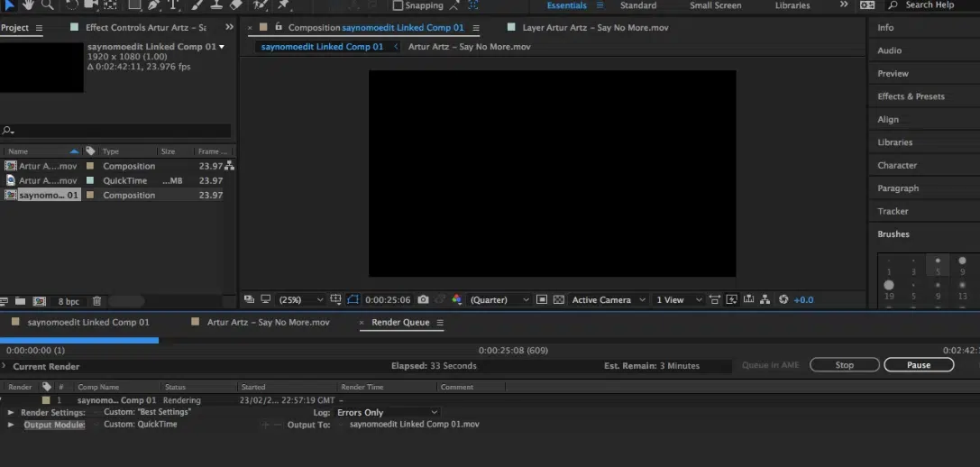Select the Hand tool in the toolbar
Image resolution: width=980 pixels, height=467 pixels.
[28, 5]
